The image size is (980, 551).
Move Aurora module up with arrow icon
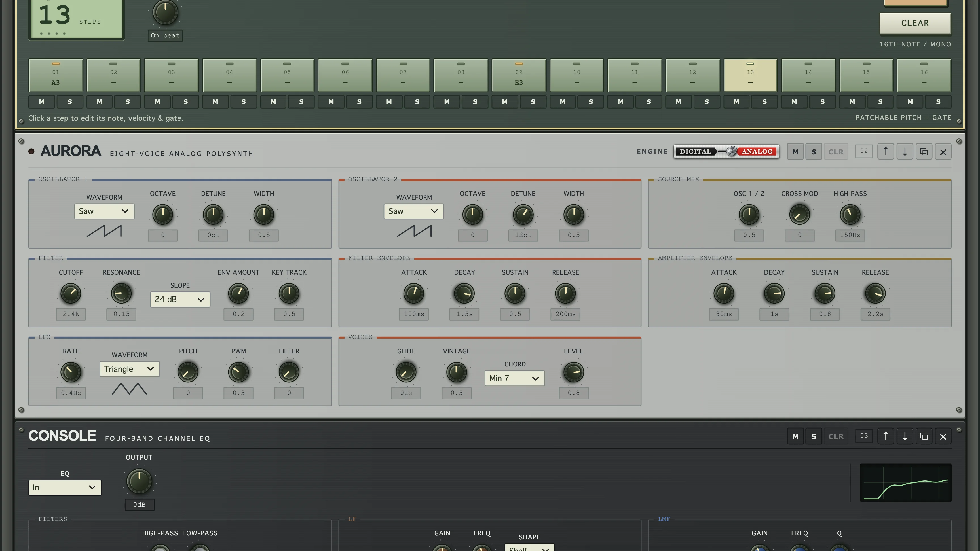(886, 152)
